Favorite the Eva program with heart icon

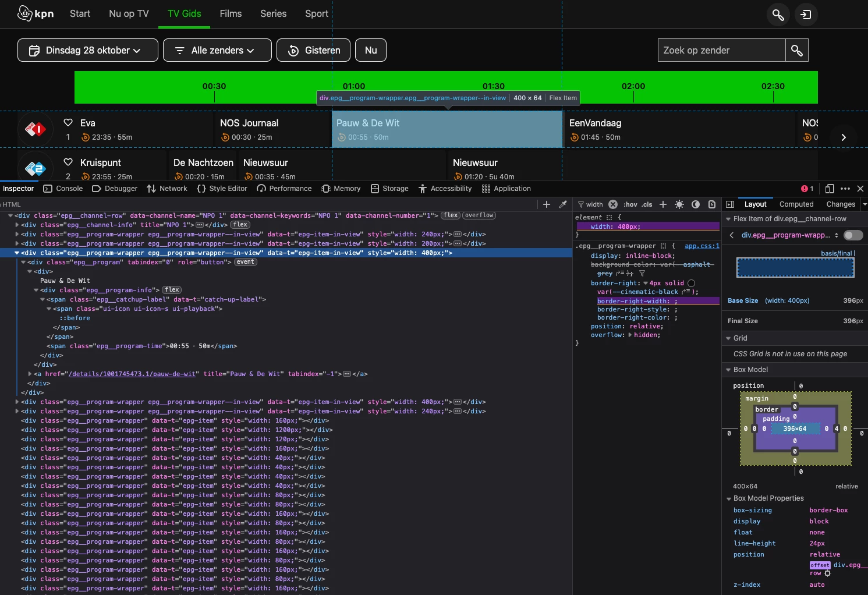[68, 122]
